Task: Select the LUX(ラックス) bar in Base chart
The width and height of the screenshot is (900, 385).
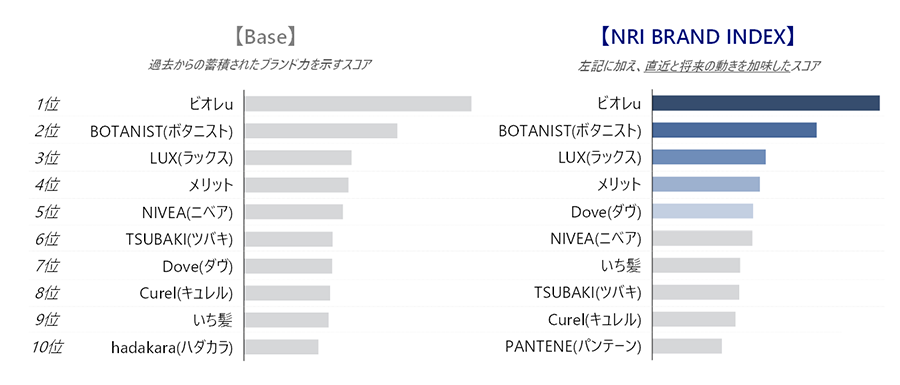Action: (298, 158)
